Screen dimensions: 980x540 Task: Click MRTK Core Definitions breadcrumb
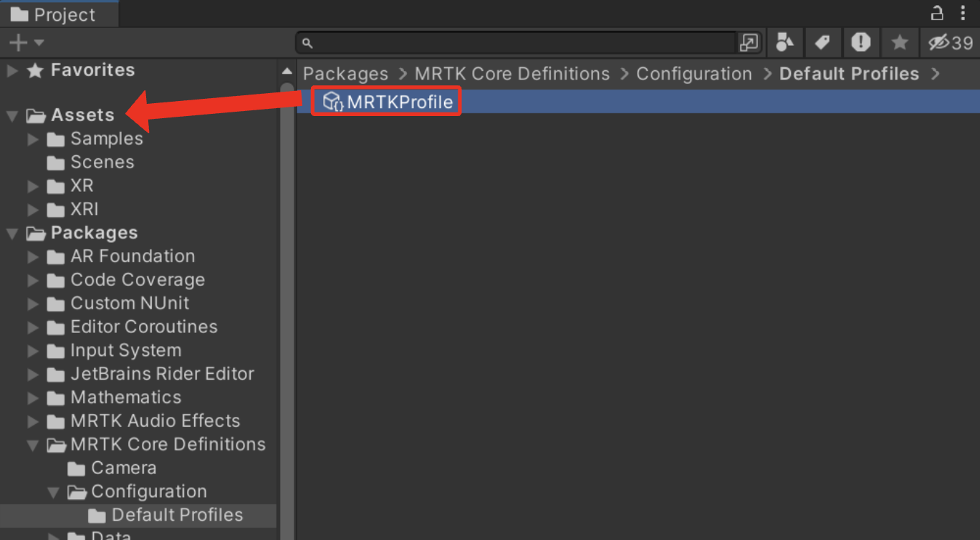[512, 74]
